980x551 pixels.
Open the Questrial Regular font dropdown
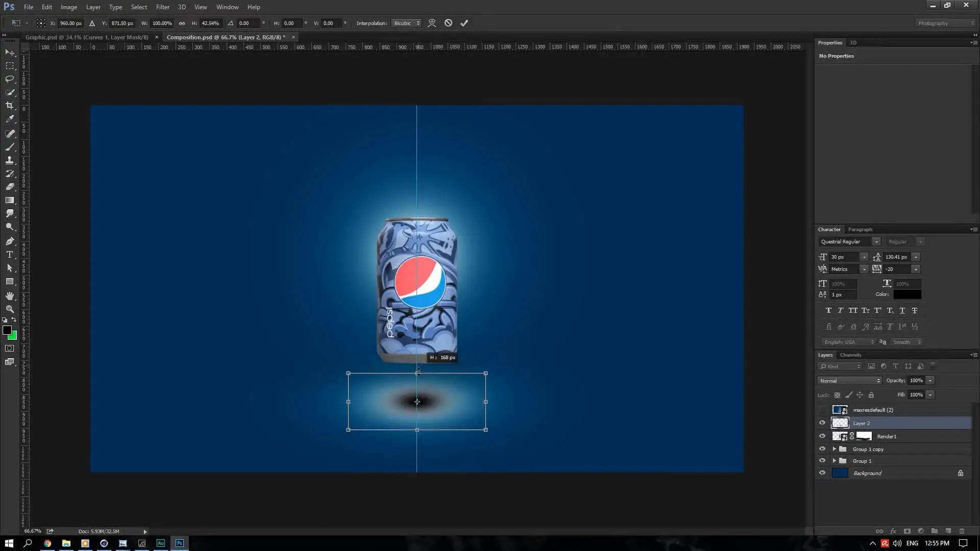point(876,242)
